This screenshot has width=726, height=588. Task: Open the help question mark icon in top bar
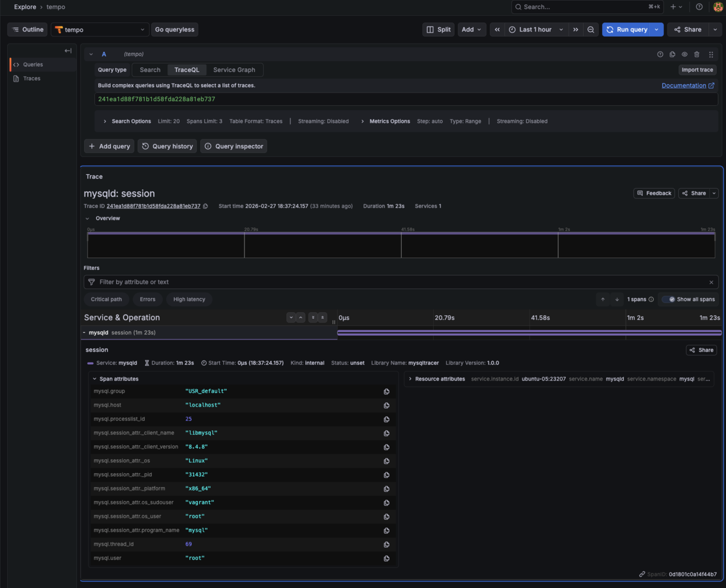coord(699,7)
